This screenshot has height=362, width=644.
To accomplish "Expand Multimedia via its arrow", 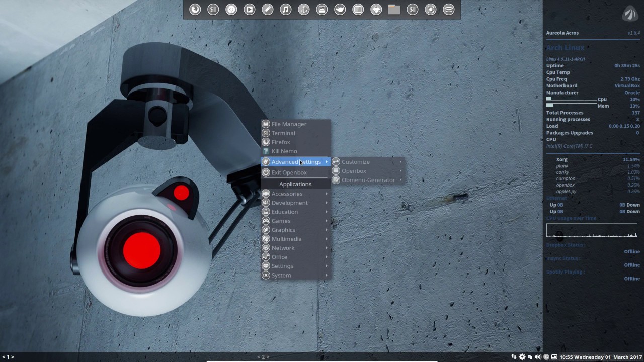I will click(x=327, y=239).
